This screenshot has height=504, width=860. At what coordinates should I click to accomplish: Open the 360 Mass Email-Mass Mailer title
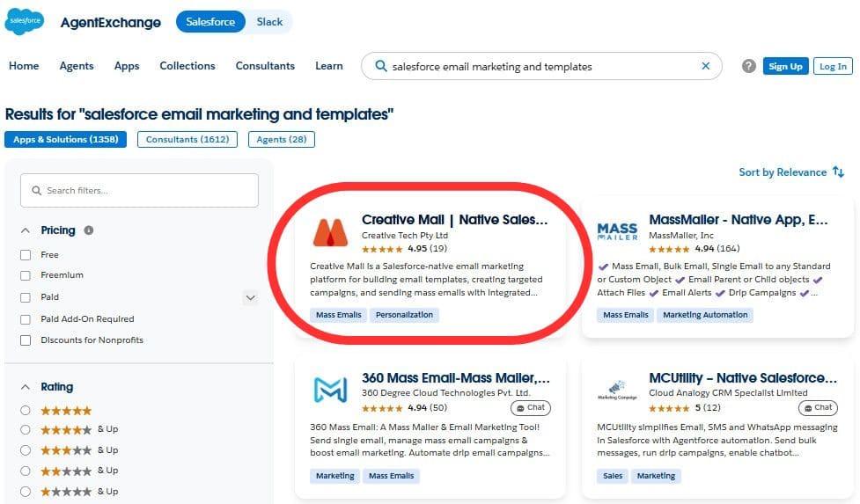click(456, 378)
